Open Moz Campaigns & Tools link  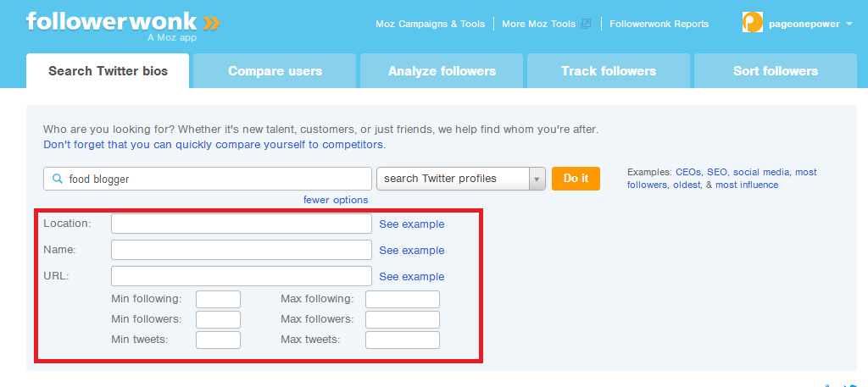click(430, 24)
